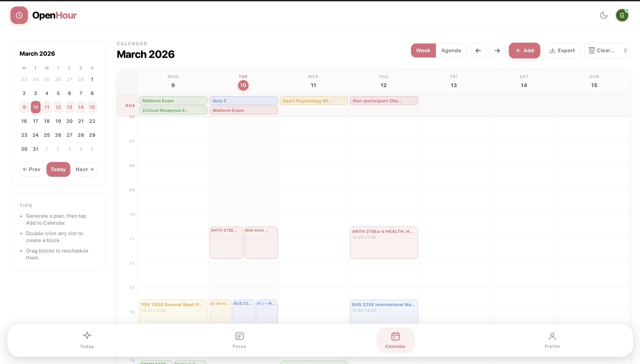Open the Clear dropdown menu

pos(606,51)
